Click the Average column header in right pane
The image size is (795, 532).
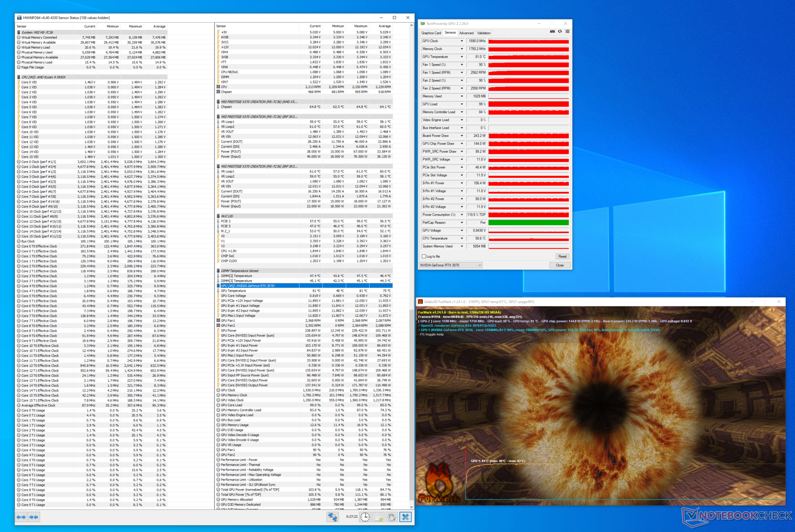384,26
